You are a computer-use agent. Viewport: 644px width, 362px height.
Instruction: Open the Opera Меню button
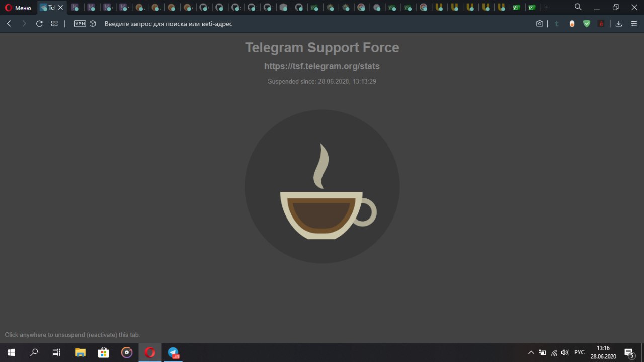pyautogui.click(x=18, y=8)
